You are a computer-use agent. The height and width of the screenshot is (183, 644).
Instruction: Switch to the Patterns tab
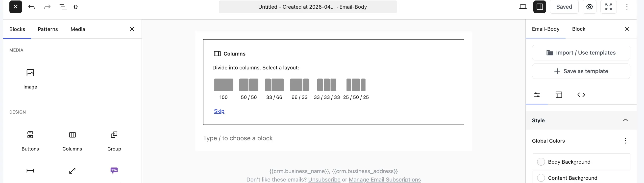click(48, 29)
